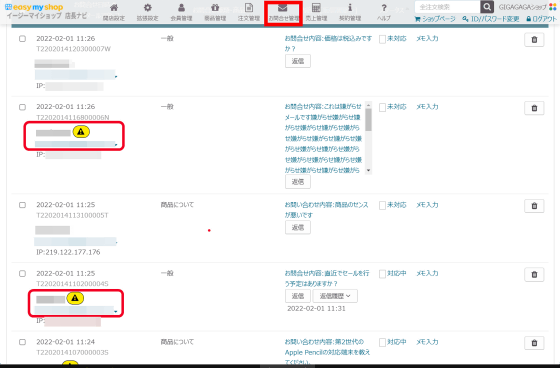Open 開店設定 home icon menu
Screen dimensions: 560x368
pyautogui.click(x=114, y=12)
